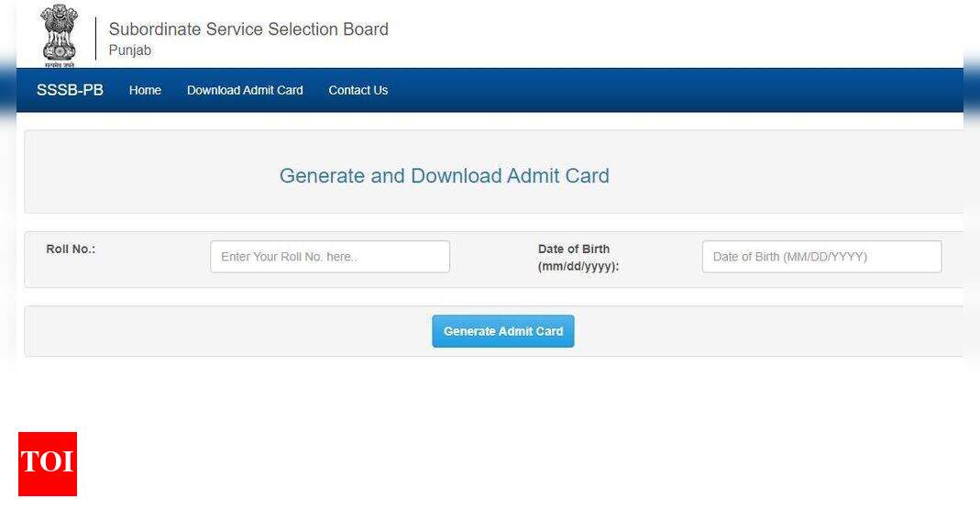This screenshot has height=532, width=980.
Task: Focus the Roll No. input field
Action: 330,256
